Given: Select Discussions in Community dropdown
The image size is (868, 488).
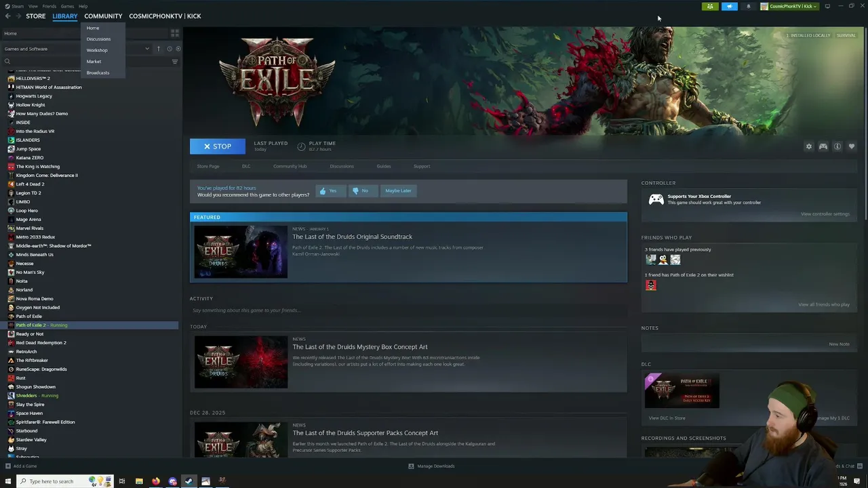Looking at the screenshot, I should 98,39.
